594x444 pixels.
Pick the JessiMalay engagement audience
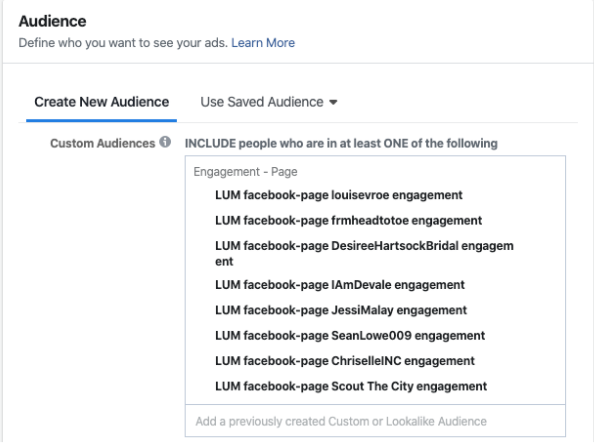click(x=341, y=310)
